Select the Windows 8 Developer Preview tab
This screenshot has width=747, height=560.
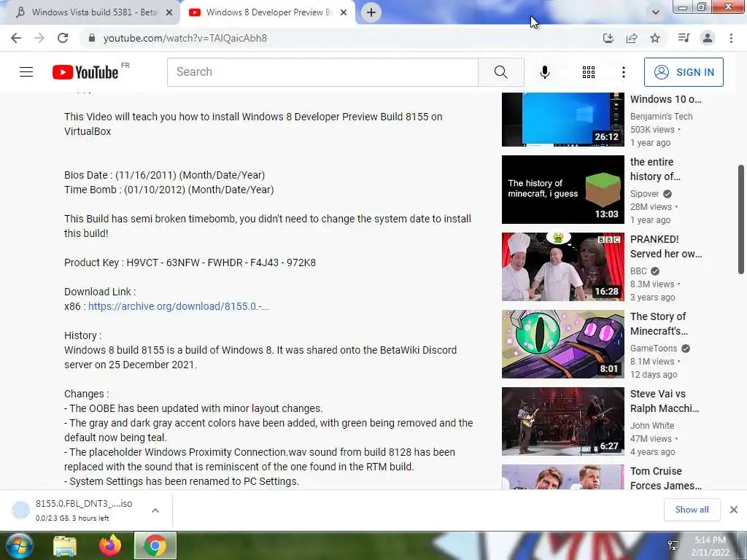268,12
